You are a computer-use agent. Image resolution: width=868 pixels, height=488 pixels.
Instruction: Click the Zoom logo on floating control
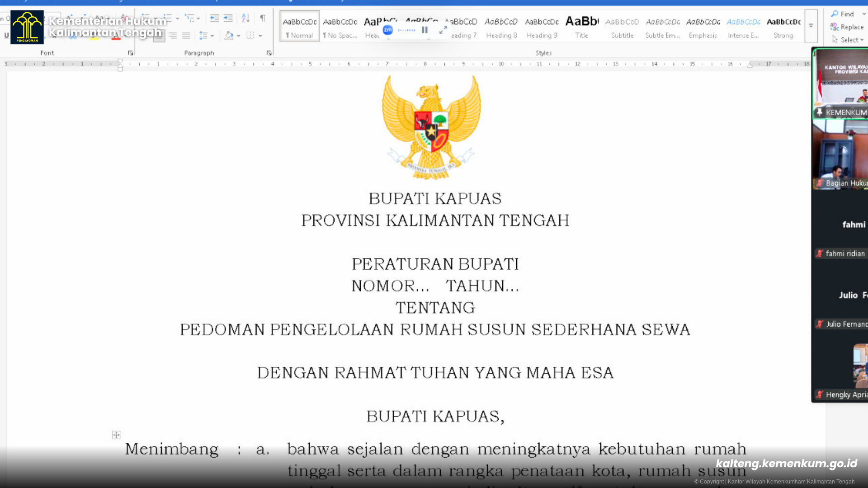point(387,30)
